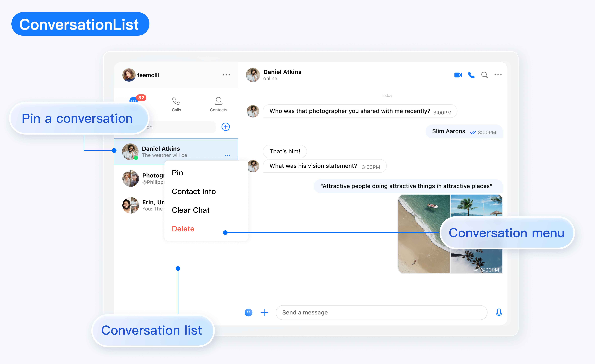Click Delete in the conversation menu
This screenshot has width=595, height=364.
[x=183, y=229]
